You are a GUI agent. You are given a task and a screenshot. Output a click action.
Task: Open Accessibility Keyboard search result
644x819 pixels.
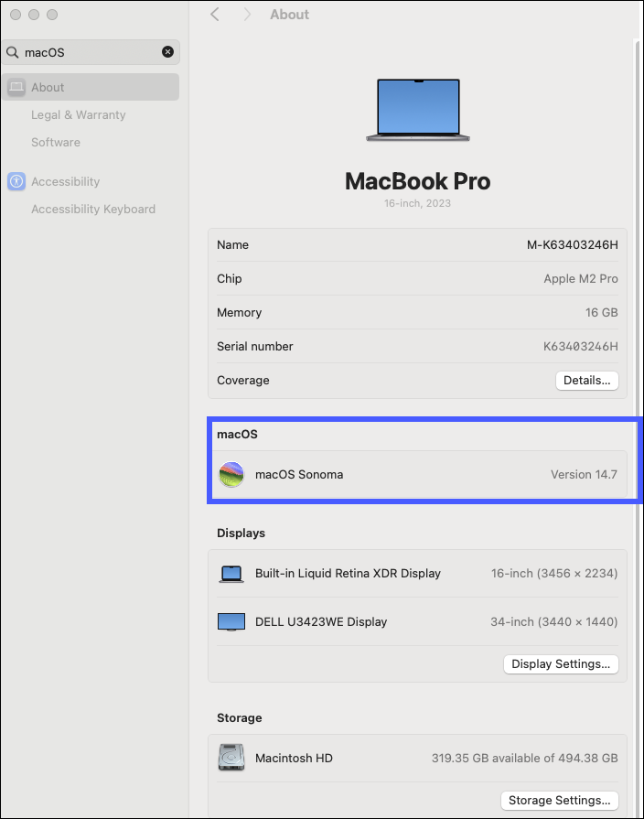[x=93, y=209]
